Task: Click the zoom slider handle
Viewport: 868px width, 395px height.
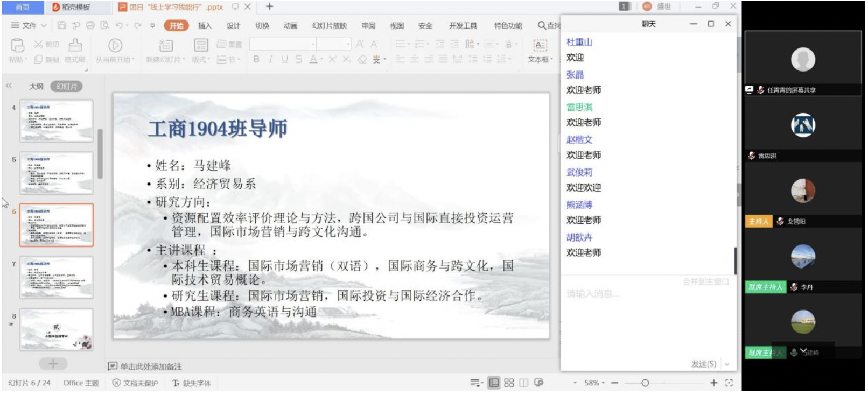Action: click(x=645, y=383)
